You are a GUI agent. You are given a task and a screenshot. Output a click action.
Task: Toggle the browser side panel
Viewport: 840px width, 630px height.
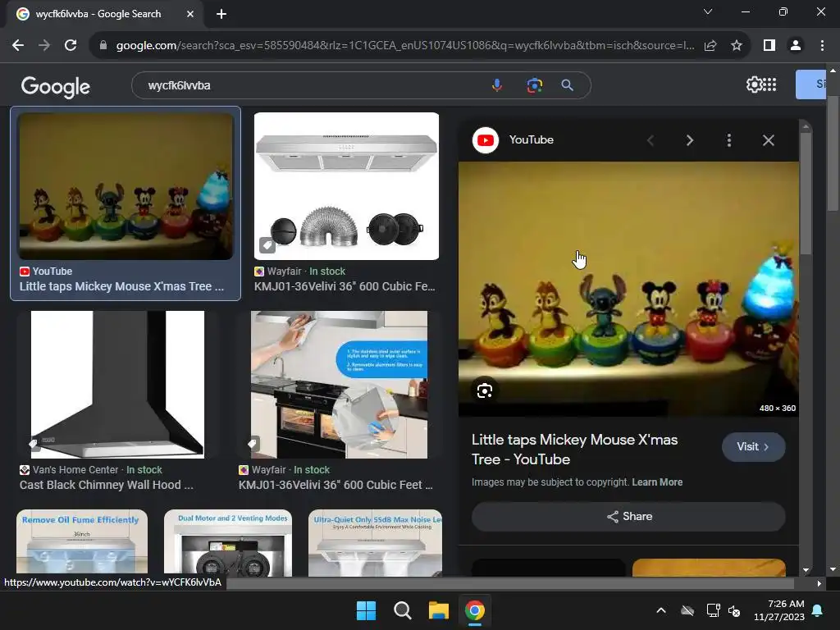tap(769, 46)
